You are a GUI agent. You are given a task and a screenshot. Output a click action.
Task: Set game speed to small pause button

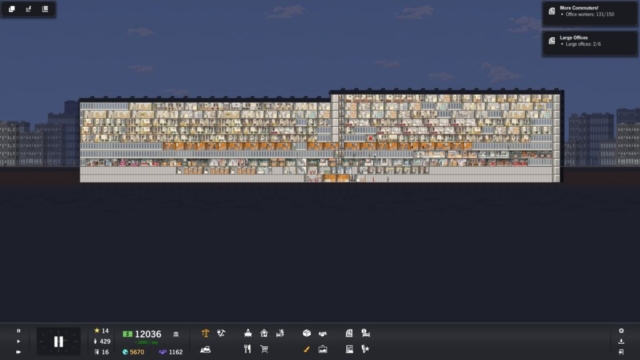18,331
